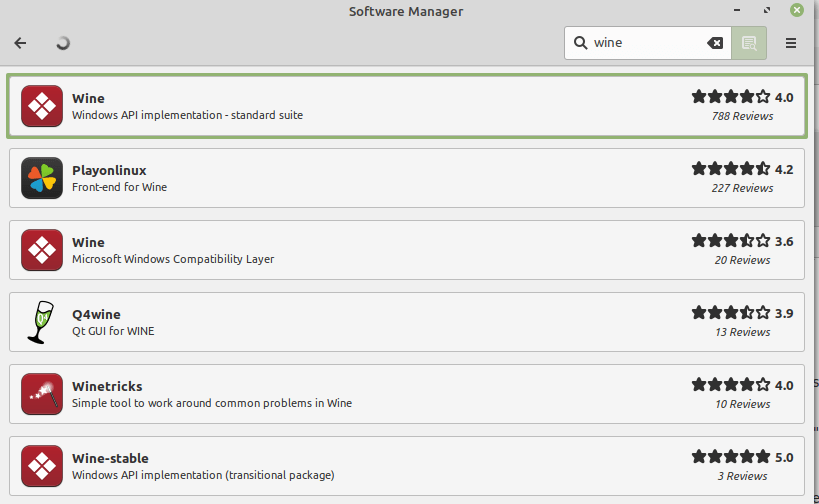Go back using the left arrow
Screen dimensions: 819x504
[x=20, y=43]
